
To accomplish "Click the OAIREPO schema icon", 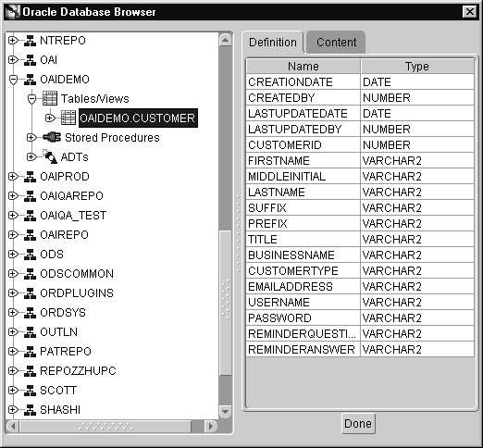I will point(30,235).
